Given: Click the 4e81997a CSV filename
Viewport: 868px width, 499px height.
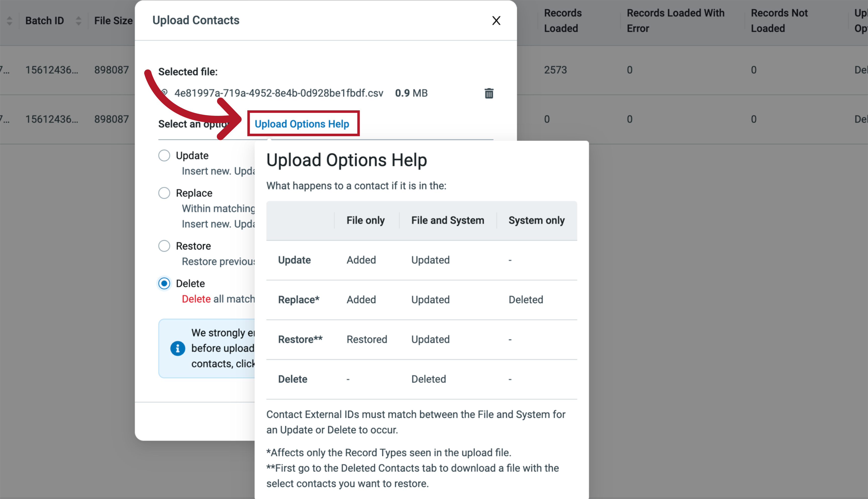Looking at the screenshot, I should (279, 92).
